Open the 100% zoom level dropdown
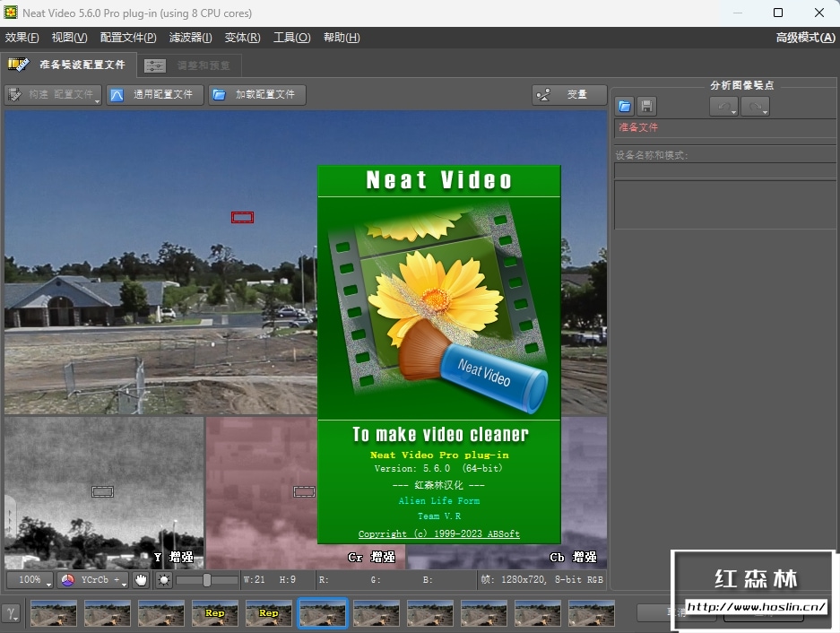This screenshot has height=633, width=840. 30,580
